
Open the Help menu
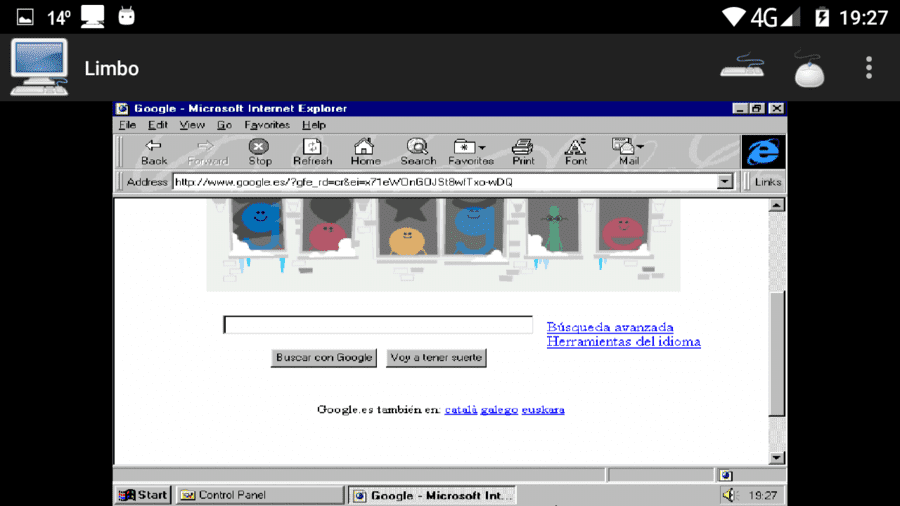314,125
